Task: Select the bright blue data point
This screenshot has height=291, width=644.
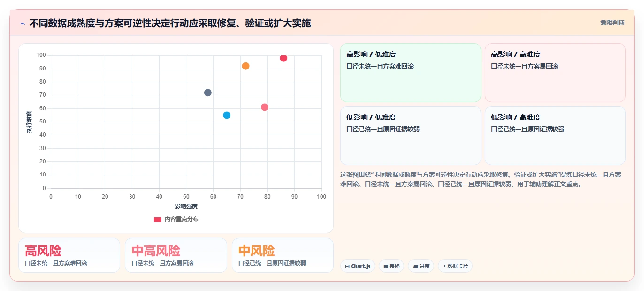Action: pos(227,115)
